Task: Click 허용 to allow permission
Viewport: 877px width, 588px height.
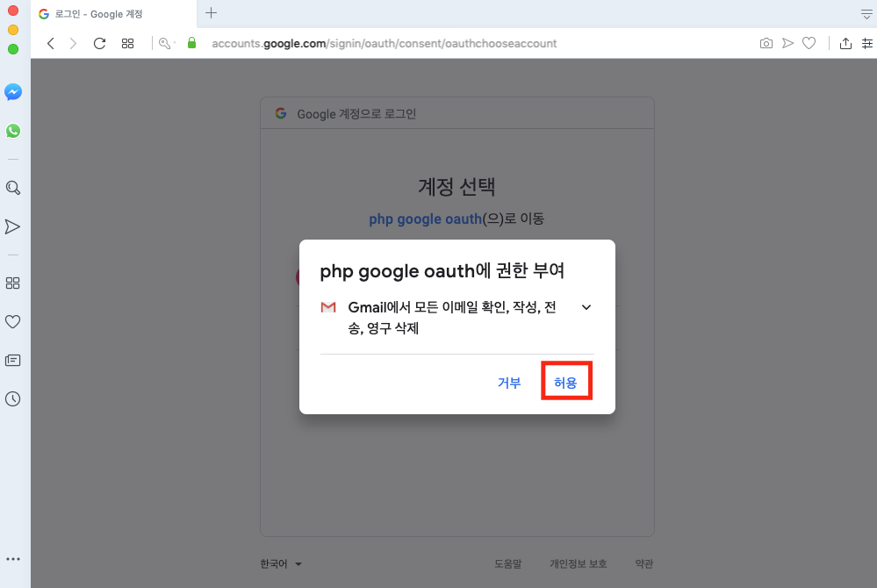Action: 565,383
